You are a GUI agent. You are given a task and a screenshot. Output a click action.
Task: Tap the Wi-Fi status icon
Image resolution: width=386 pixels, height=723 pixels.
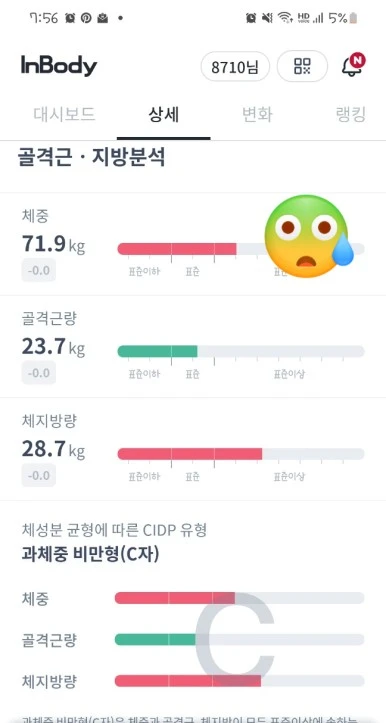[x=285, y=18]
